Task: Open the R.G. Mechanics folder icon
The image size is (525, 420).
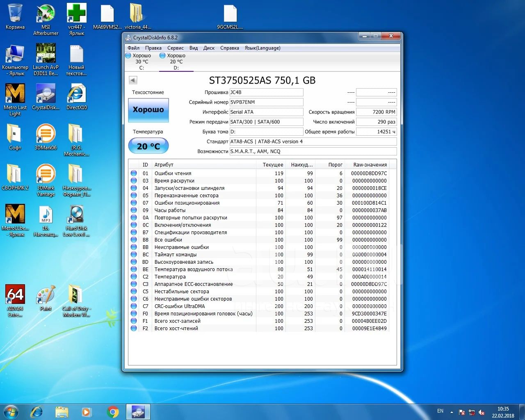Action: (76, 140)
